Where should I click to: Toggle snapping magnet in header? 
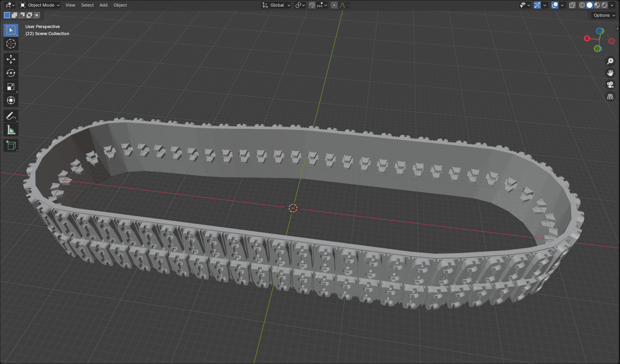pos(312,5)
